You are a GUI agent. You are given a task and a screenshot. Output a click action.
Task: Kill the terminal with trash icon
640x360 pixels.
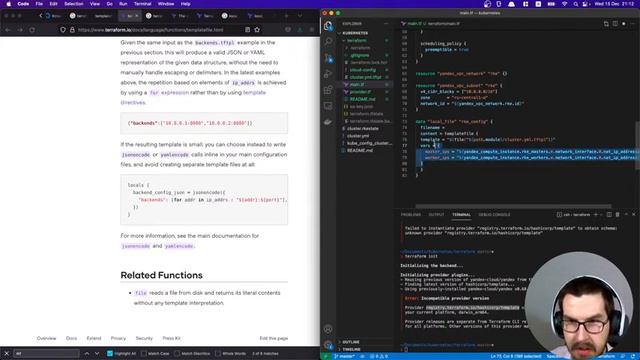click(617, 214)
